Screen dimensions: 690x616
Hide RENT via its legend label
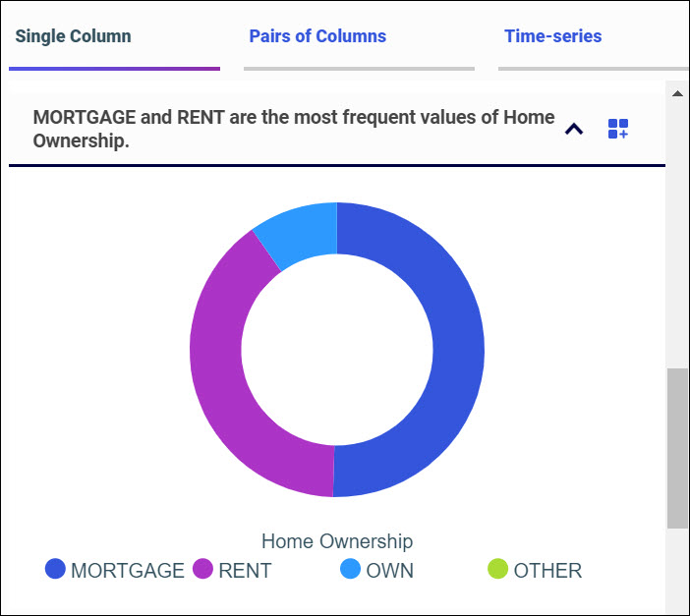(245, 570)
